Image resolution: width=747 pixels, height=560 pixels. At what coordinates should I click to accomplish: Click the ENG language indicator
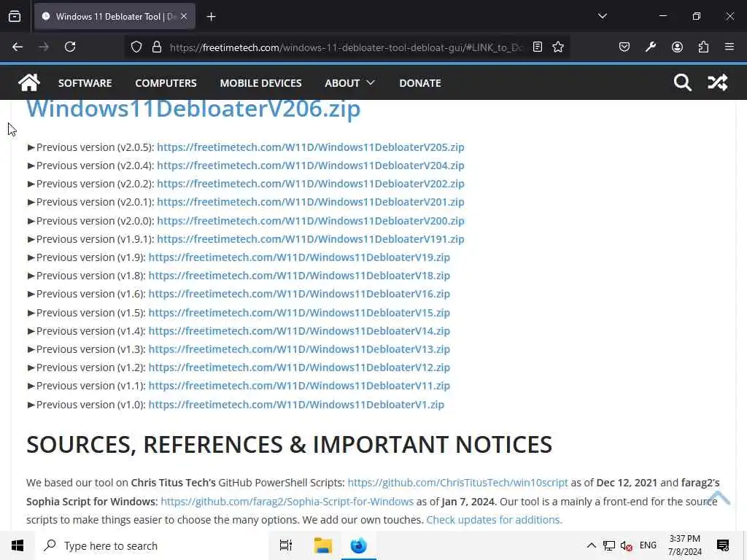(648, 545)
